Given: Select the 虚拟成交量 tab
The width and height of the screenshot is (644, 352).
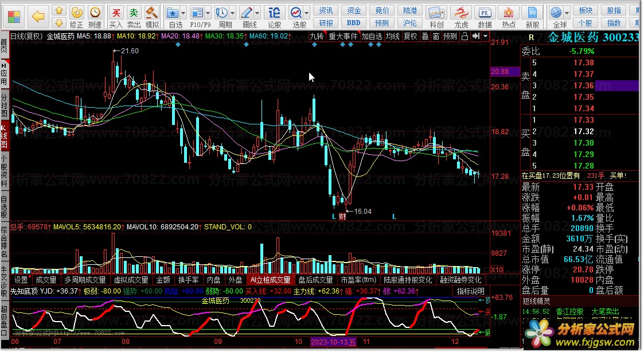Looking at the screenshot, I should (131, 280).
